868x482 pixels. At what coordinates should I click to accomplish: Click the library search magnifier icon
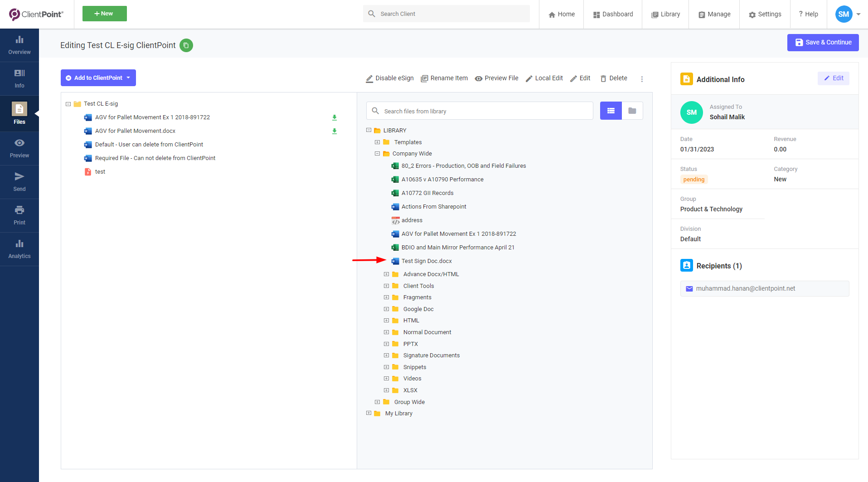pos(375,111)
